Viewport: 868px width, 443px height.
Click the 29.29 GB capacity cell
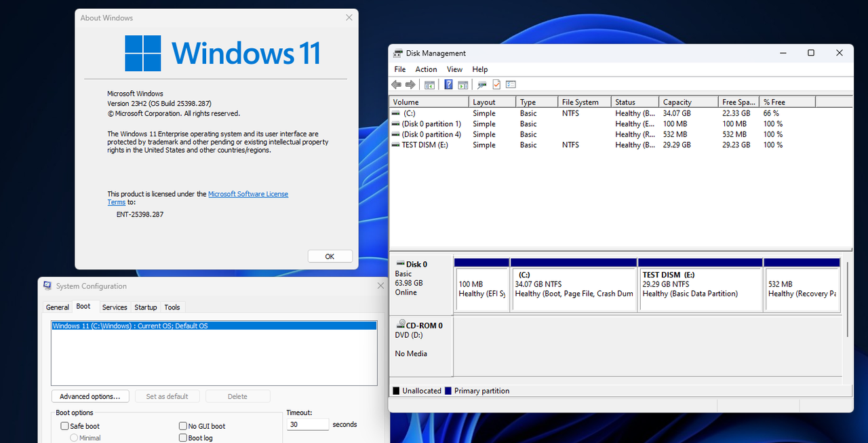point(677,145)
